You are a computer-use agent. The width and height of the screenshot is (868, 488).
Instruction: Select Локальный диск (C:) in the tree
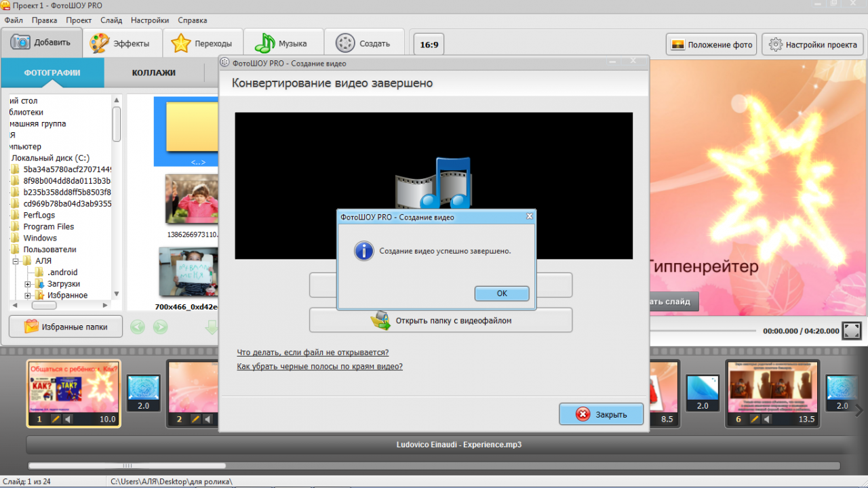[50, 158]
